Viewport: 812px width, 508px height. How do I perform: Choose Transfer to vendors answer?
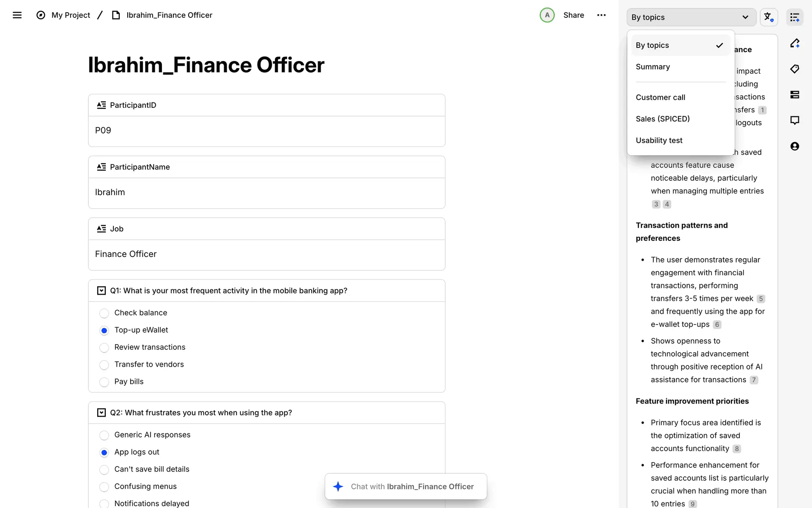tap(104, 365)
